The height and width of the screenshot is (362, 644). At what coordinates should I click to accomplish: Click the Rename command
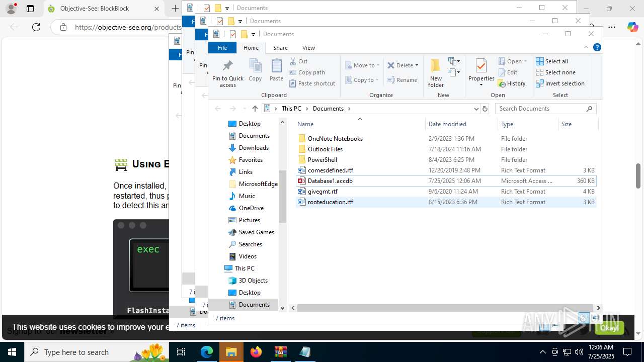402,80
